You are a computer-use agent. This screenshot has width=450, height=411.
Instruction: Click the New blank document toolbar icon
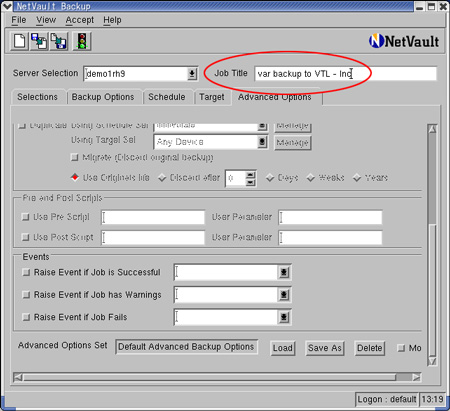[x=19, y=41]
